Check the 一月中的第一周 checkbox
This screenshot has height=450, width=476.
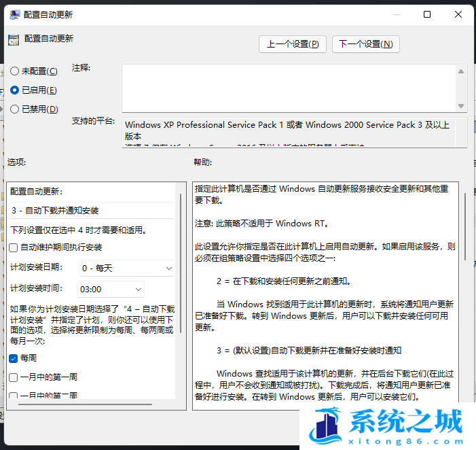[14, 377]
